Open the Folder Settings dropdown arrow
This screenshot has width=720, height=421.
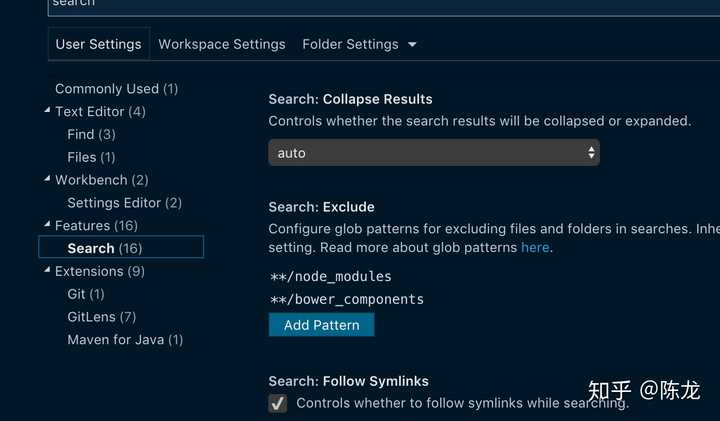(412, 45)
